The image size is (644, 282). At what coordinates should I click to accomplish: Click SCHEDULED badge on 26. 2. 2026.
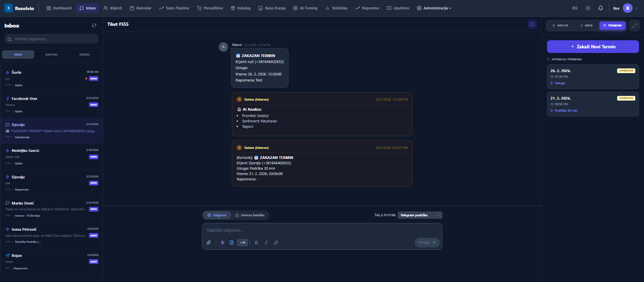pyautogui.click(x=626, y=71)
